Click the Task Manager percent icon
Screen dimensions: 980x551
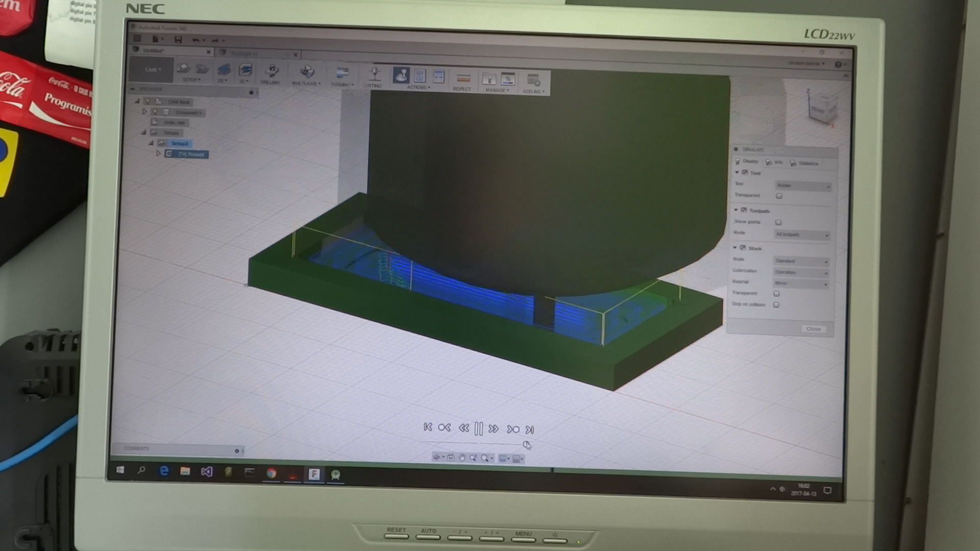pyautogui.click(x=508, y=78)
